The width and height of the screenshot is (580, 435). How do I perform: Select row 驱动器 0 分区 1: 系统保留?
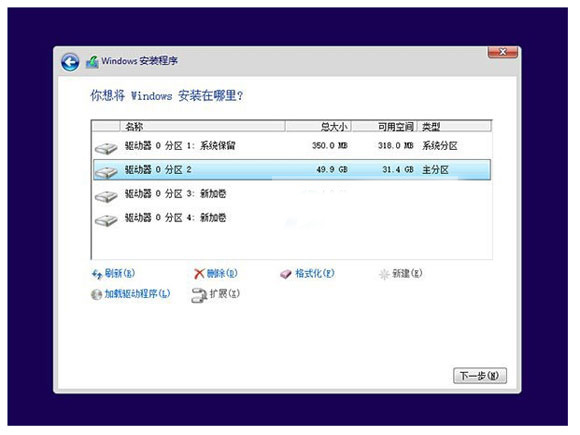292,146
